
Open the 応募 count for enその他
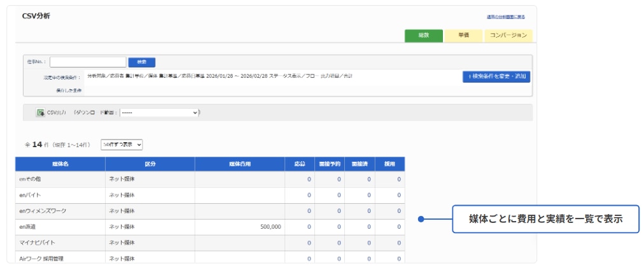[x=309, y=179]
